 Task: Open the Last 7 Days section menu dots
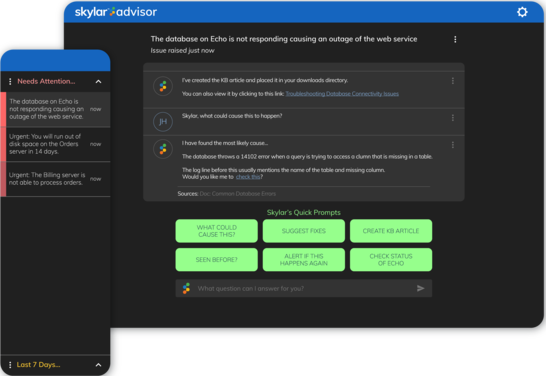(10, 365)
